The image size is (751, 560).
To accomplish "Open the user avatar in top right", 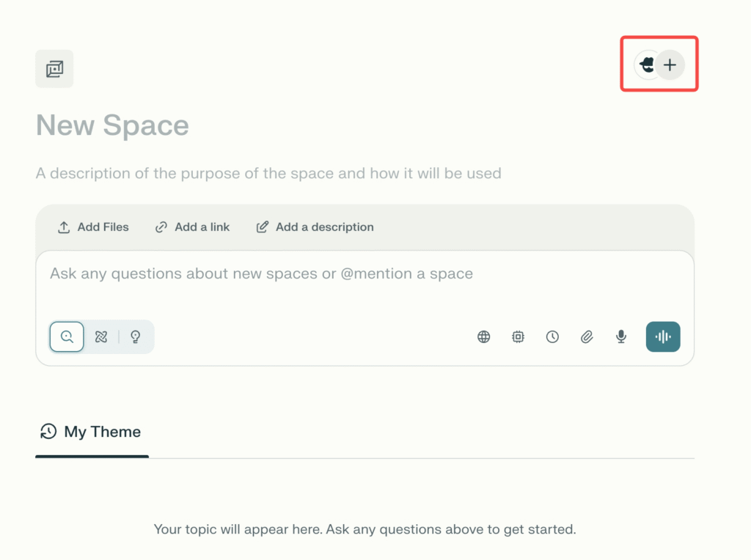I will [645, 65].
